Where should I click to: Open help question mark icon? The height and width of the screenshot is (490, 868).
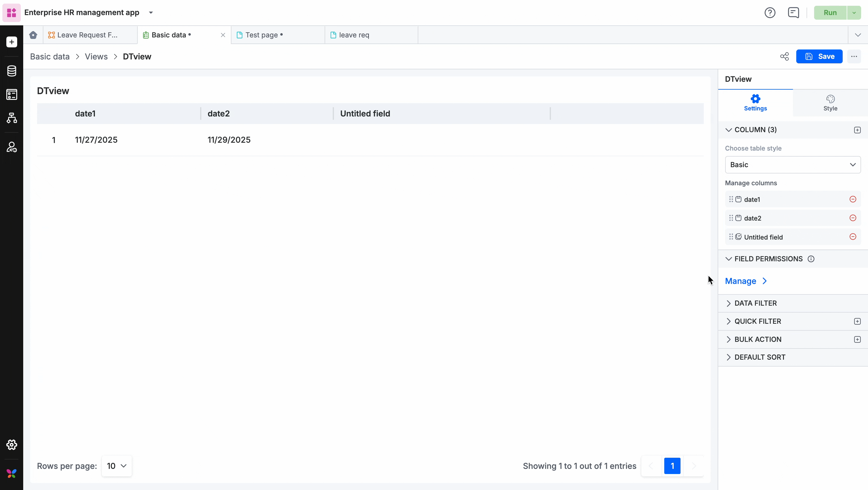coord(770,13)
